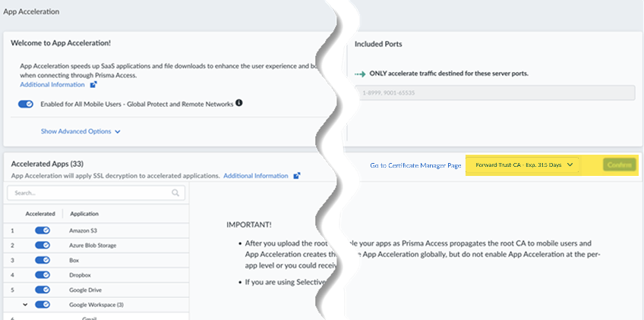Toggle acceleration for Azure Blob Storage
The image size is (644, 320).
tap(43, 246)
